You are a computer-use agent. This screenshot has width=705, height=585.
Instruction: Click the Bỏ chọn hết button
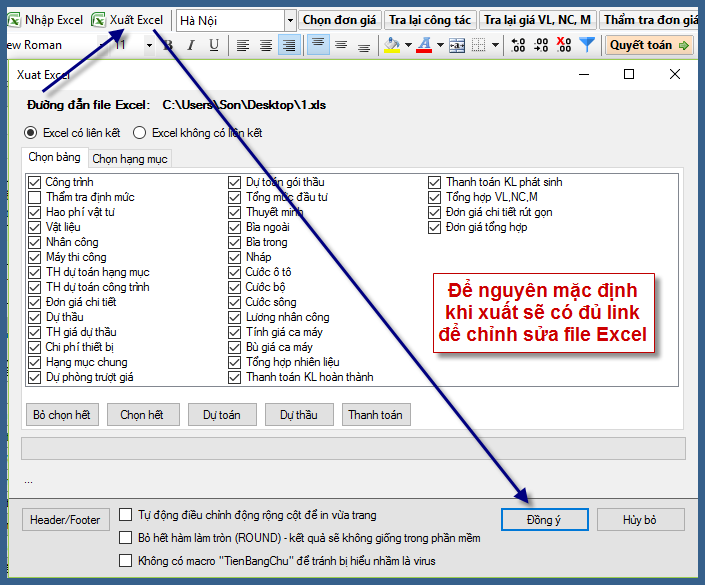coord(62,414)
